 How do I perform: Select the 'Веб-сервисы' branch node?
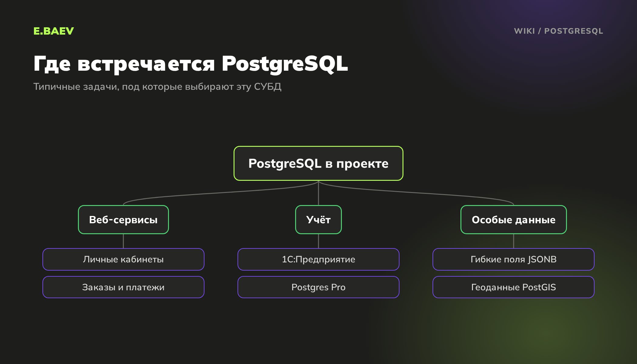pyautogui.click(x=123, y=220)
